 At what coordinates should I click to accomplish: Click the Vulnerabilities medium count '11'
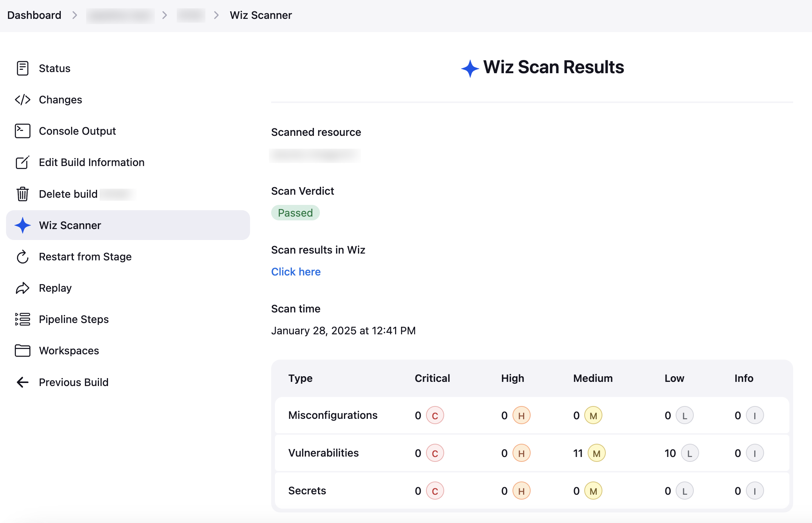(578, 453)
